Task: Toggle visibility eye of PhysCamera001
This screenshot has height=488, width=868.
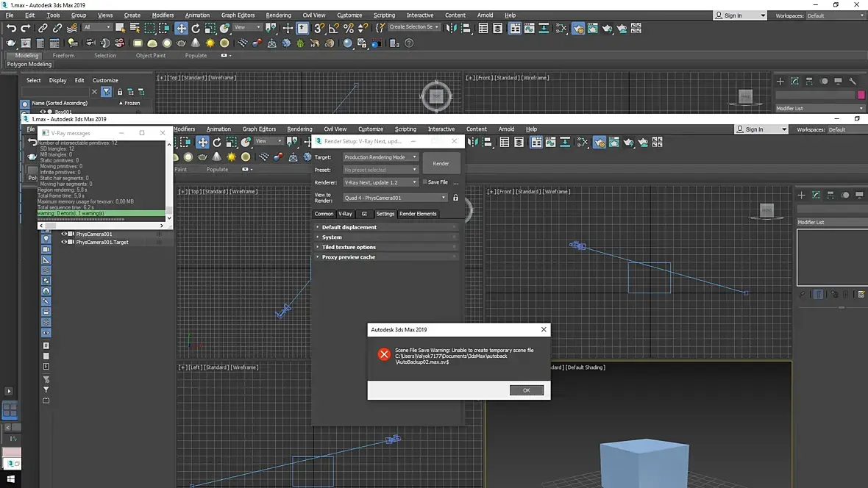Action: [64, 234]
